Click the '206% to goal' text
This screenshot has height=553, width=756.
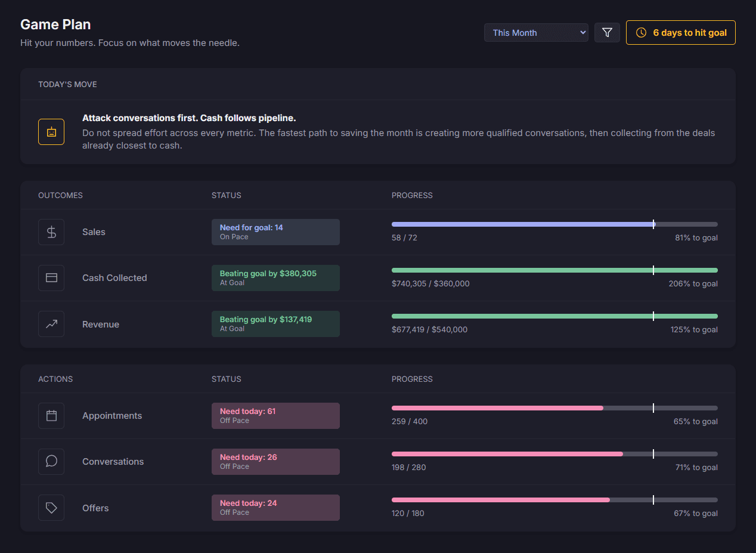[x=693, y=284]
